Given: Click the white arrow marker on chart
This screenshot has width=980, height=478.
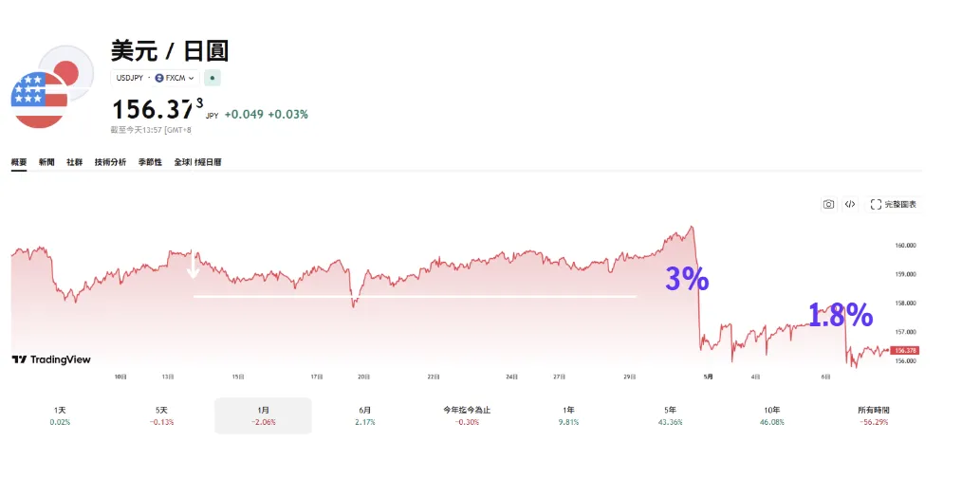Looking at the screenshot, I should point(194,266).
